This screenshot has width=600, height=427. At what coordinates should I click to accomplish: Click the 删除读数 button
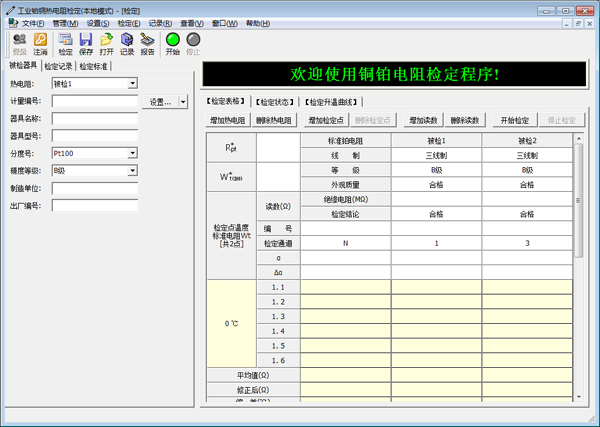pyautogui.click(x=465, y=120)
